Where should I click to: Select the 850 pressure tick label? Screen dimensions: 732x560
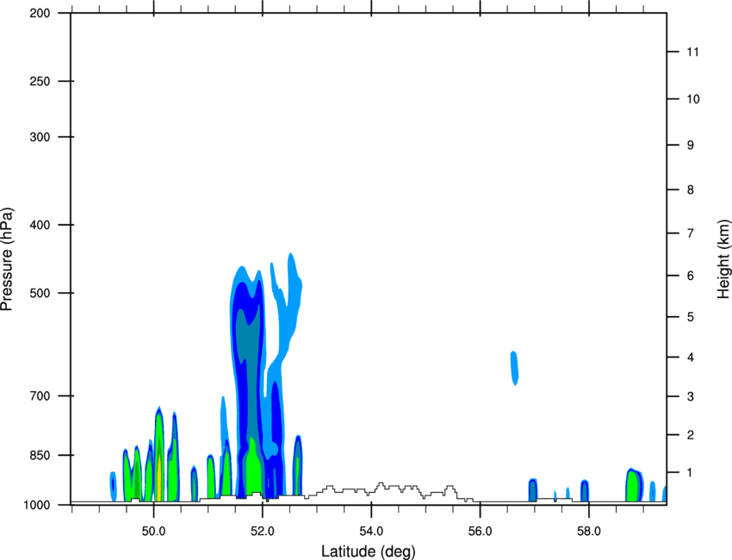(40, 455)
